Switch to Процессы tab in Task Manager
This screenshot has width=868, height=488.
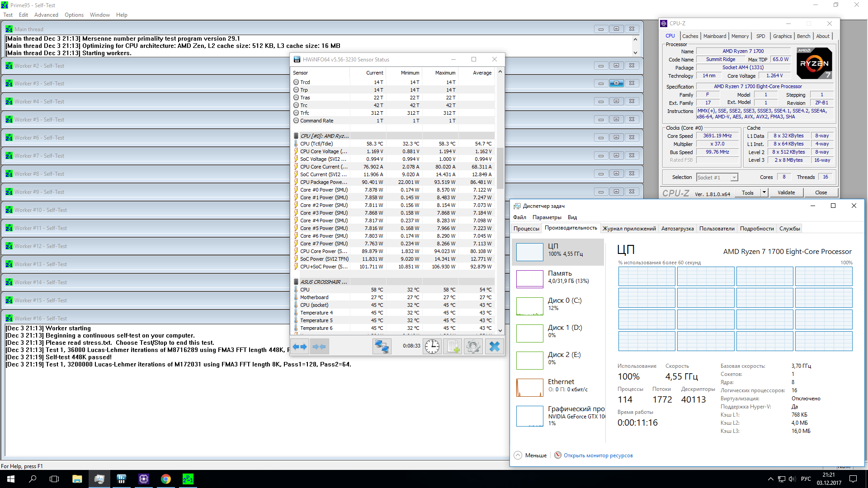526,229
